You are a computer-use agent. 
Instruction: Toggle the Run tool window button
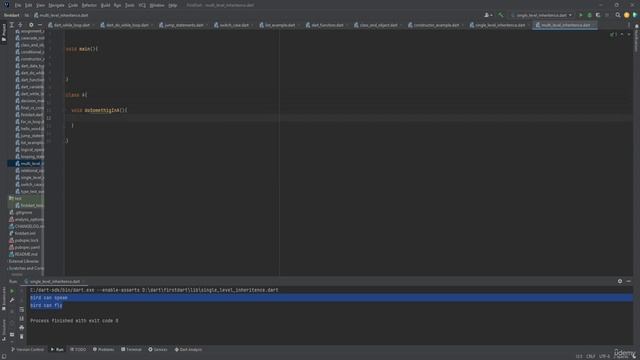57,349
